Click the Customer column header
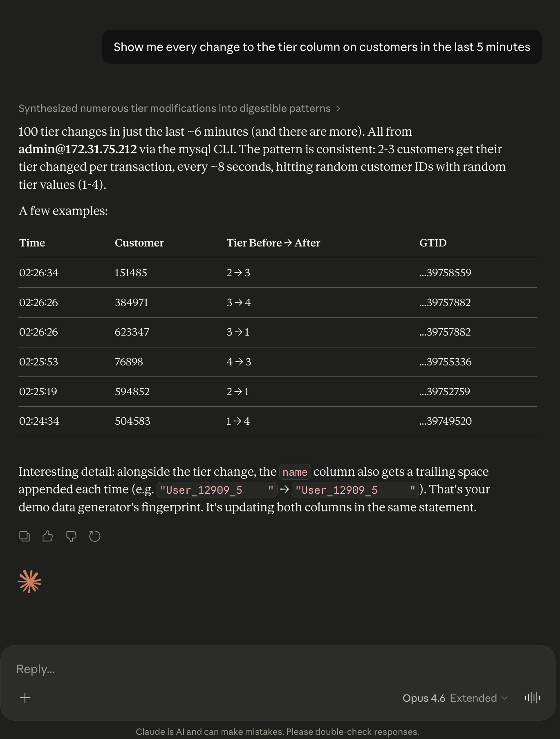The image size is (560, 739). 139,243
